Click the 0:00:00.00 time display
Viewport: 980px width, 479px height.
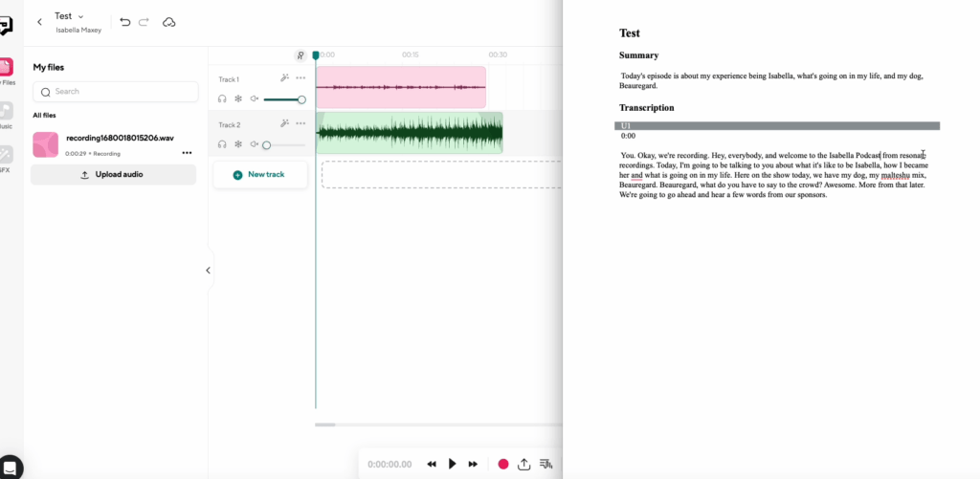(x=390, y=464)
